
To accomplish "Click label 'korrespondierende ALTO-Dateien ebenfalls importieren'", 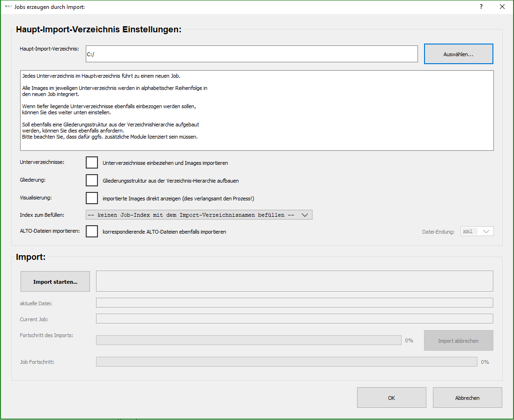I will [x=164, y=232].
